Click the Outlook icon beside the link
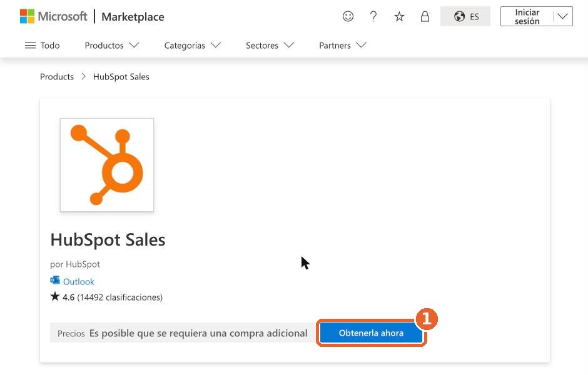The height and width of the screenshot is (375, 588). point(55,280)
